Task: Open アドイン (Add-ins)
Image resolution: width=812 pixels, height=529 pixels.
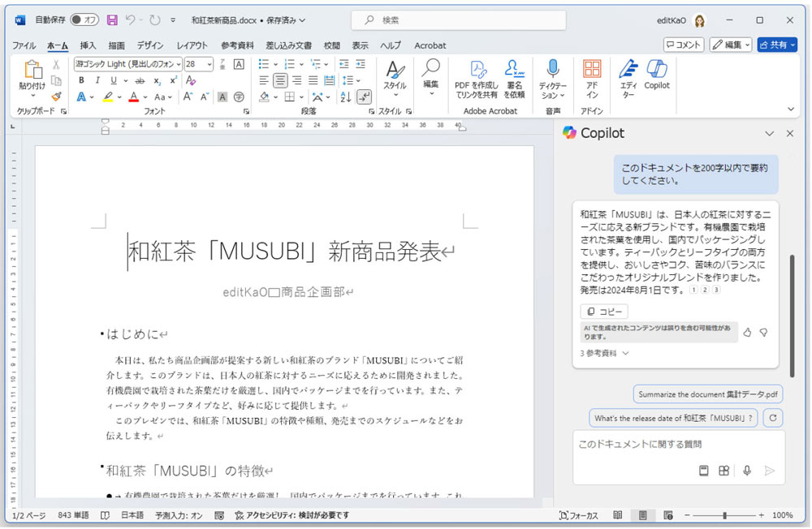Action: coord(593,77)
